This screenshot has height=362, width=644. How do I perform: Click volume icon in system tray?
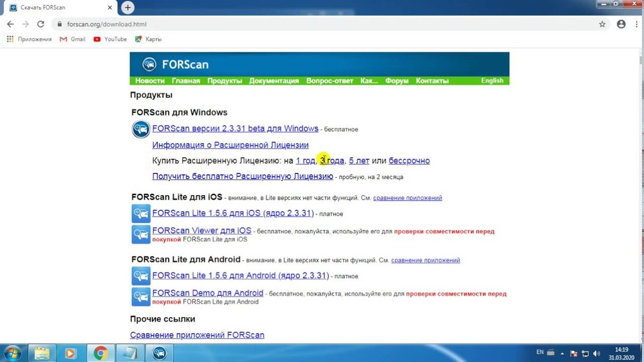pyautogui.click(x=597, y=353)
